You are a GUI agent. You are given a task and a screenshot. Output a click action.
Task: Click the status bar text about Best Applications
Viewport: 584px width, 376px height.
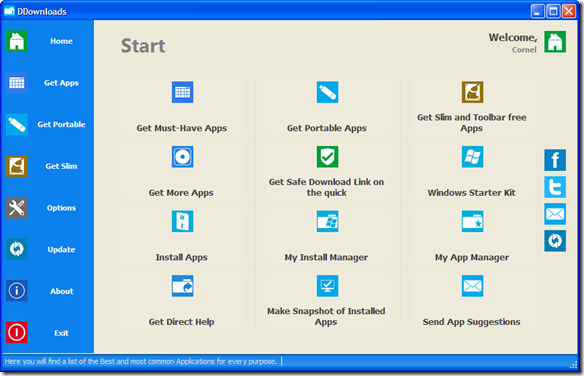[141, 361]
